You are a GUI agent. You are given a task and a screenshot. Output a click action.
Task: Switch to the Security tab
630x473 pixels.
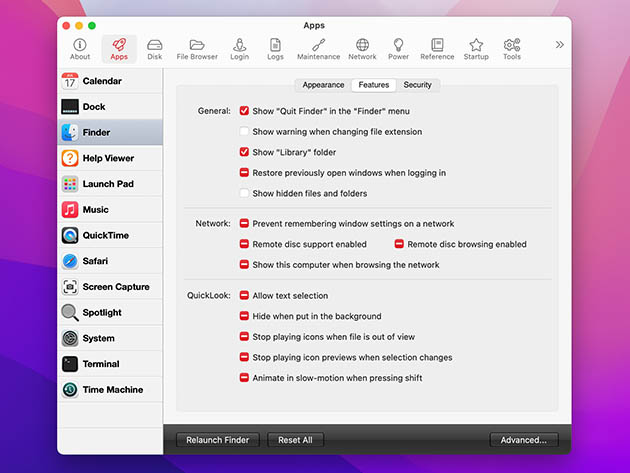pos(417,85)
